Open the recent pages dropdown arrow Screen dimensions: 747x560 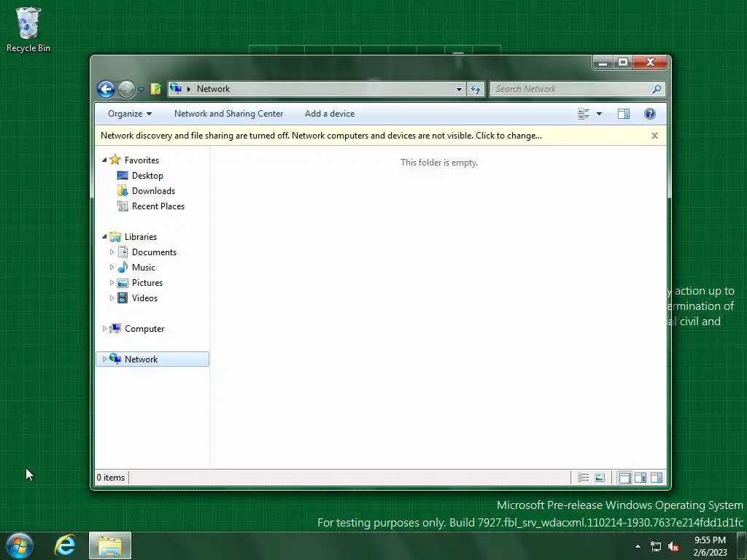pyautogui.click(x=141, y=90)
